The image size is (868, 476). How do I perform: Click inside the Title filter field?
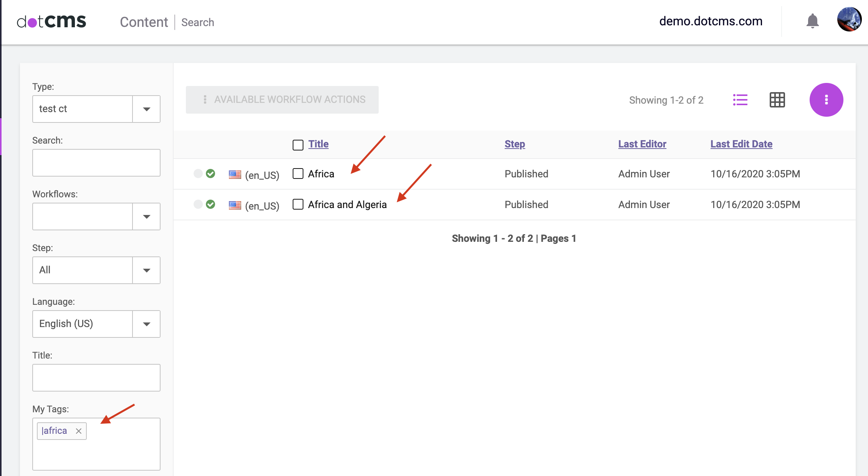96,377
